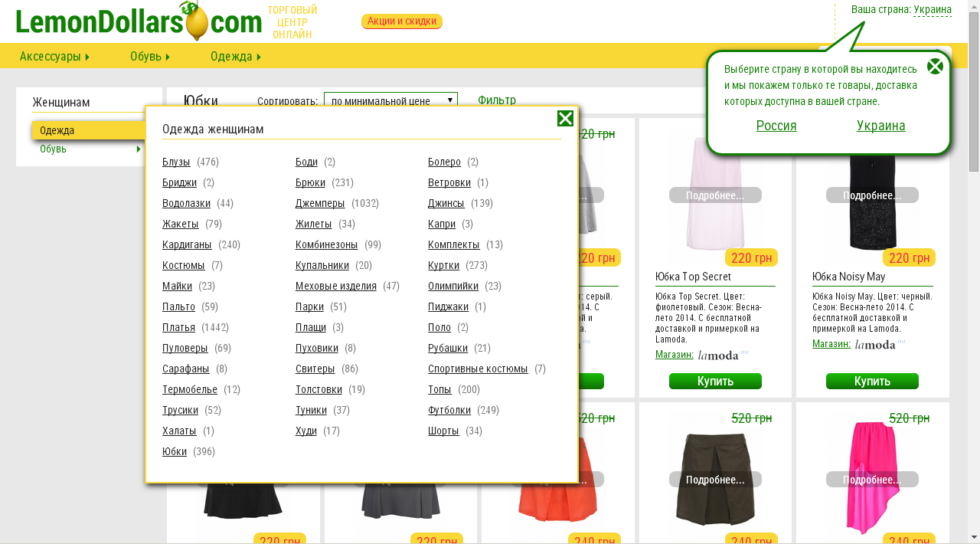Close the country selection bubble
980x544 pixels.
[935, 66]
